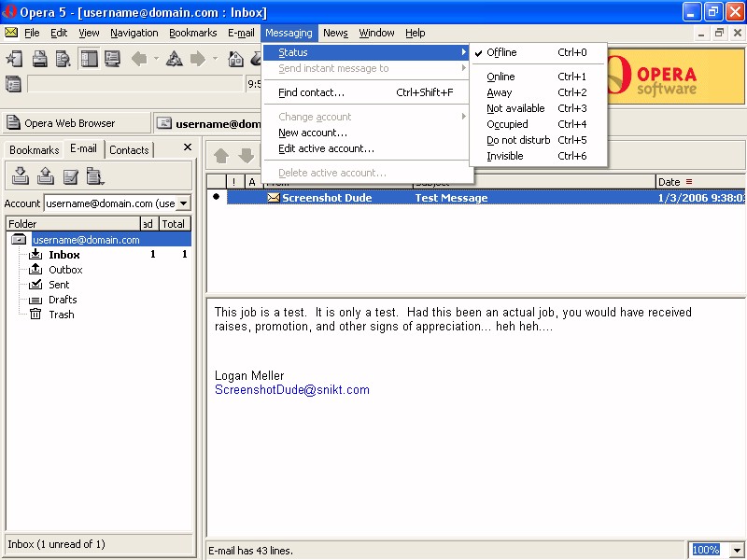The width and height of the screenshot is (747, 560).
Task: Click the envelope icon in menu bar
Action: tap(11, 33)
